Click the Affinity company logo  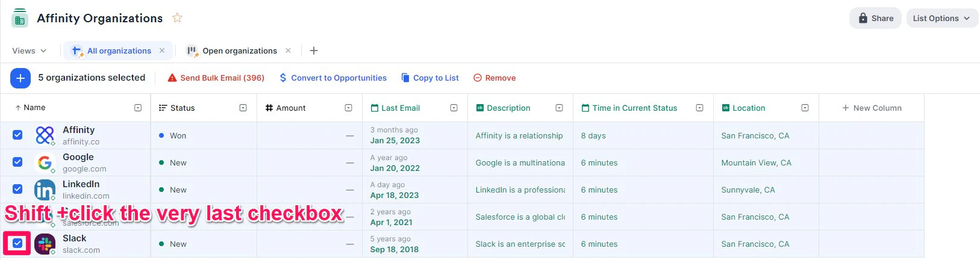point(45,135)
